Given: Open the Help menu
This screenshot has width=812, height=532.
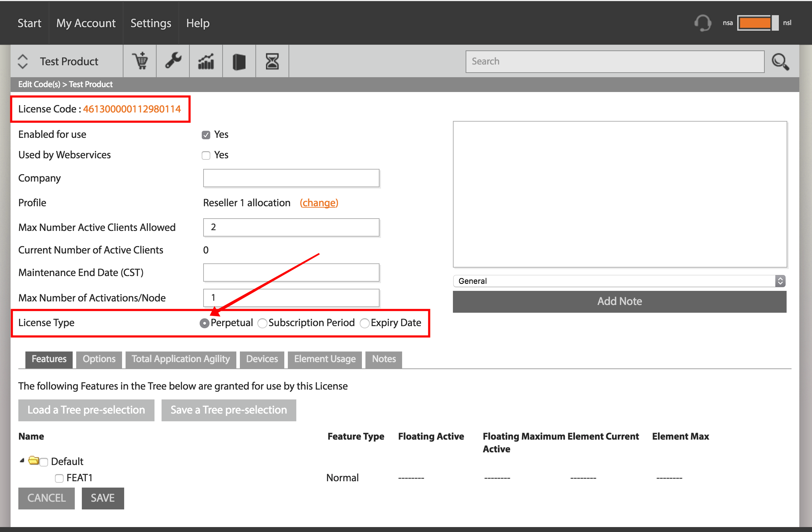Looking at the screenshot, I should [x=198, y=23].
